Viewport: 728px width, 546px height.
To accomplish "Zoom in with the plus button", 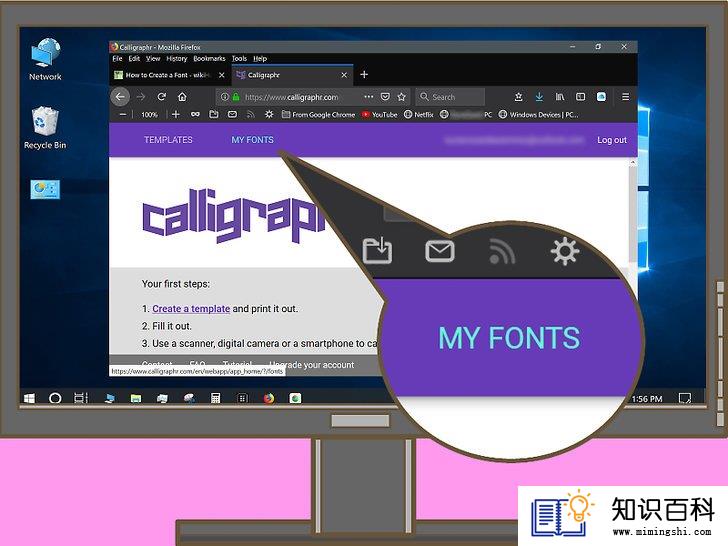I will pos(176,114).
